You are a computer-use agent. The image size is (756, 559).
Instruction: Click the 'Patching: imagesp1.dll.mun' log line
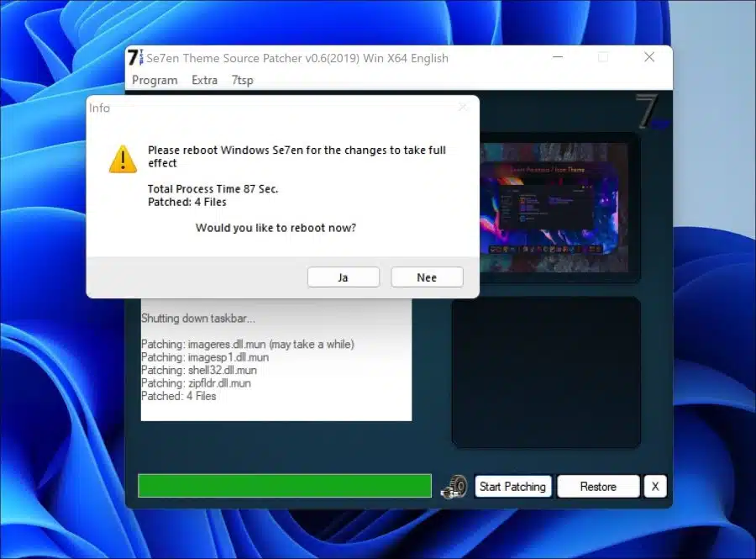205,357
